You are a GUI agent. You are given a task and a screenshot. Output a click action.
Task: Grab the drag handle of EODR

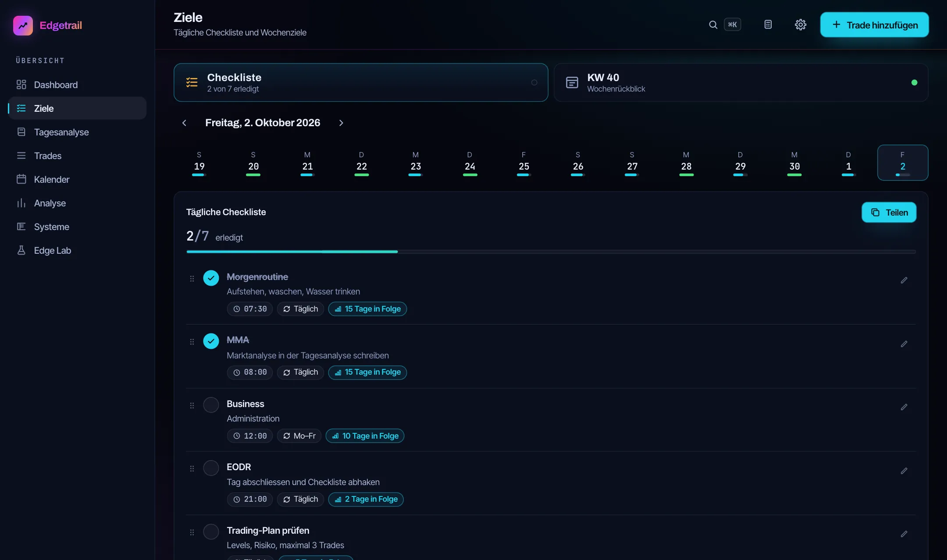(x=192, y=469)
